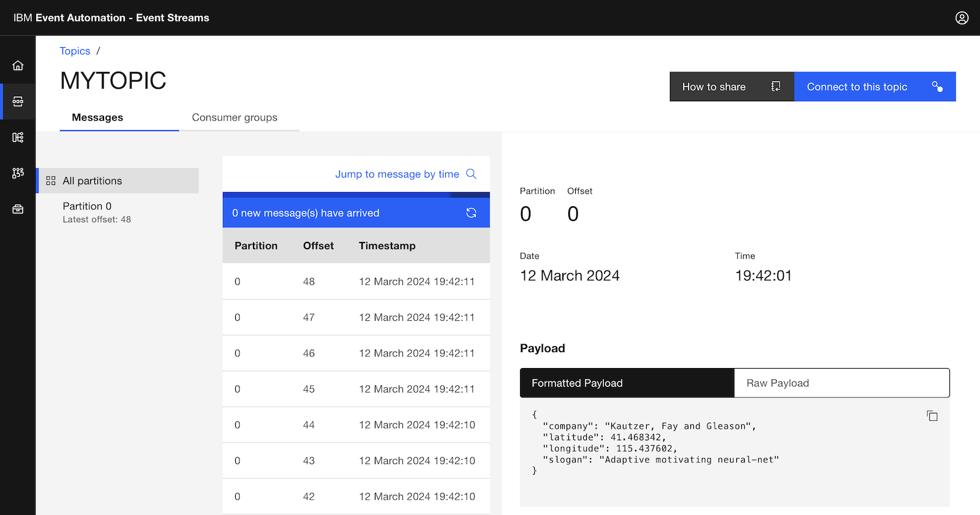Switch to the Consumer groups tab
This screenshot has height=515, width=980.
click(x=235, y=118)
